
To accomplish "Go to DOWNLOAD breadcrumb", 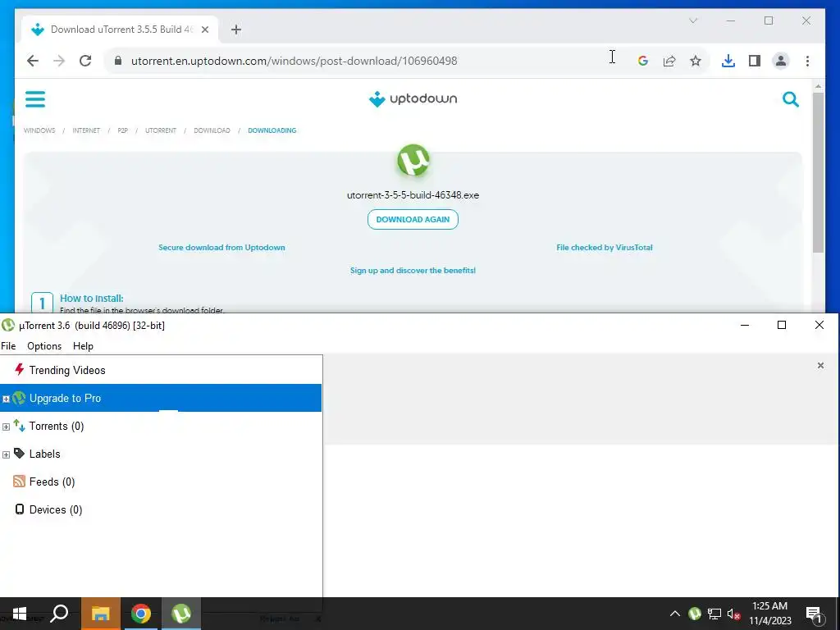I will coord(212,130).
